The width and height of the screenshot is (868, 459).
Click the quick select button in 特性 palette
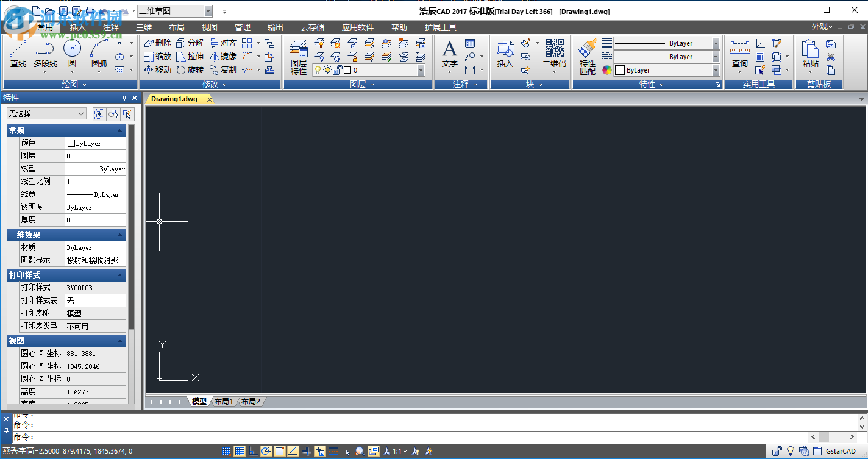tap(127, 113)
